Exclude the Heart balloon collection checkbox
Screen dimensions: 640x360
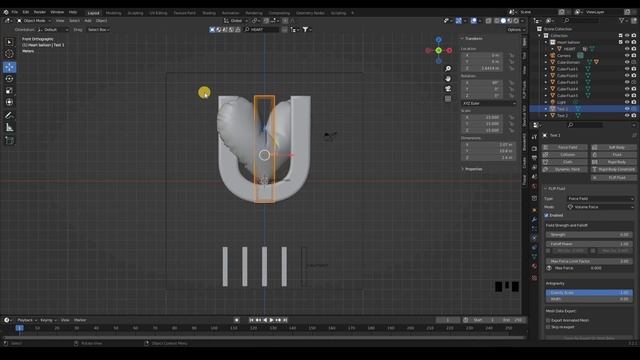pos(620,42)
